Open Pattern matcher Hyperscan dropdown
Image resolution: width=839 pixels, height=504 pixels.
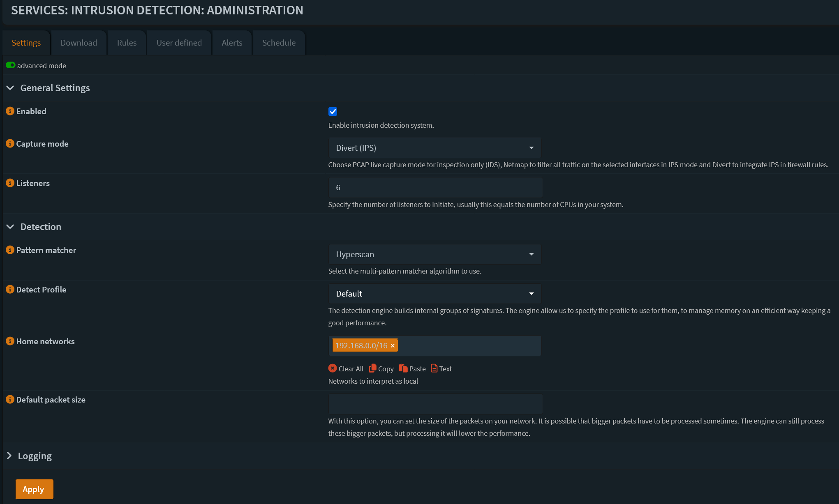pos(435,254)
